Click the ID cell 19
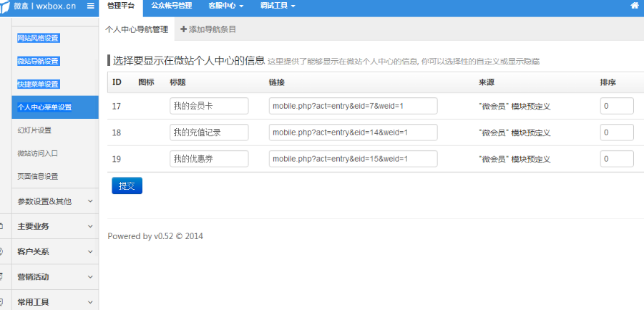Image resolution: width=644 pixels, height=310 pixels. (117, 159)
